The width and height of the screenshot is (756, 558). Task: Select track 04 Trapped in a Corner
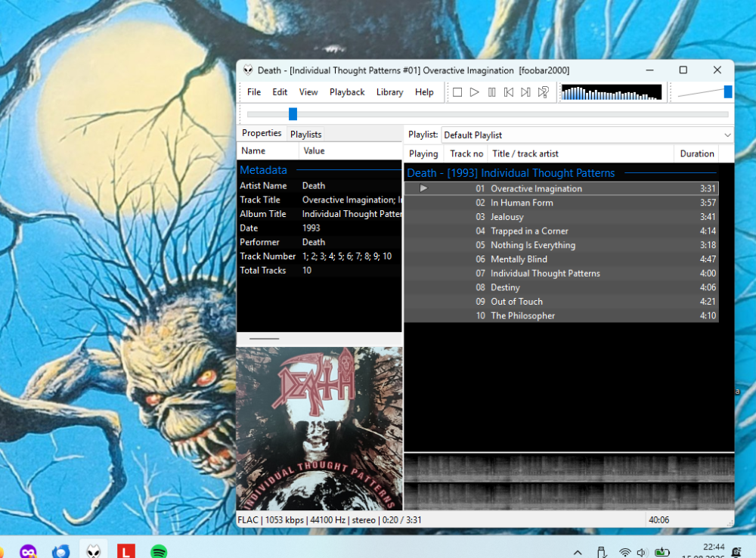coord(561,231)
